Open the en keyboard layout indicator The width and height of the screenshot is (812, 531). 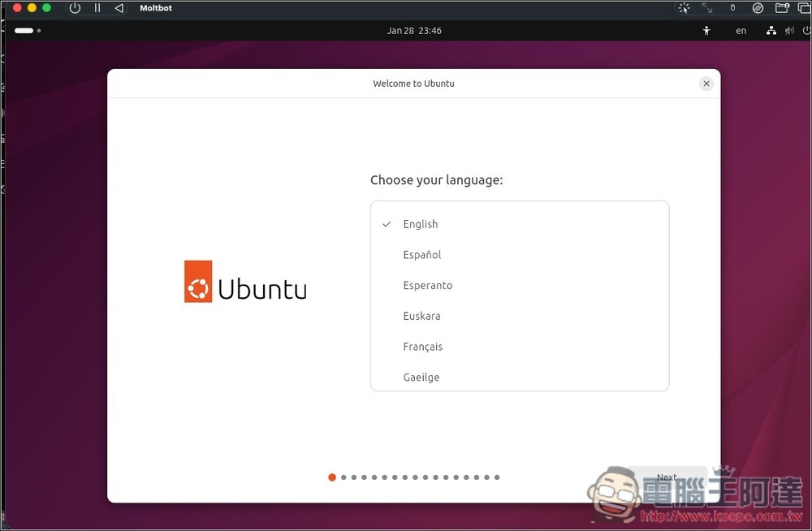point(741,30)
